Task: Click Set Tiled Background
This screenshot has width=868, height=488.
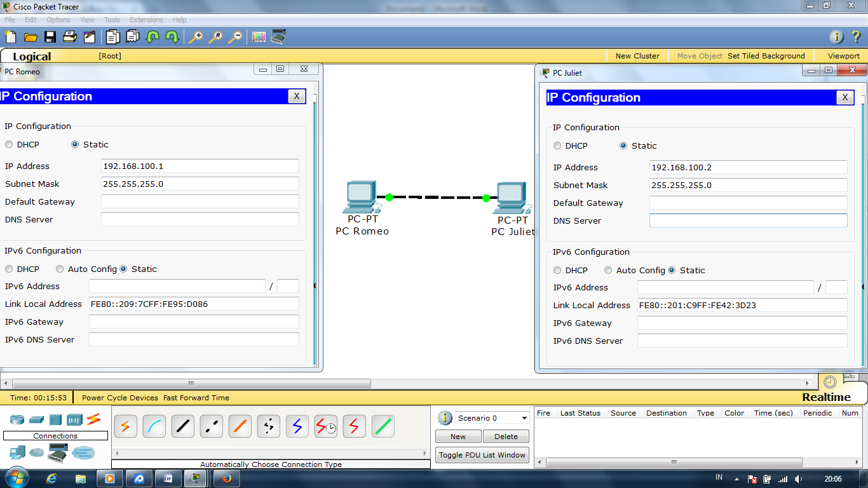Action: coord(766,56)
